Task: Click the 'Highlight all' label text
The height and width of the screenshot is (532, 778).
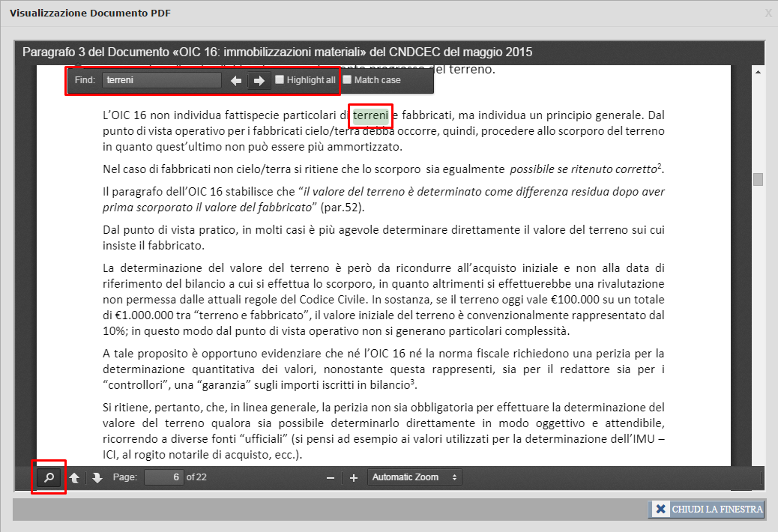Action: [311, 80]
